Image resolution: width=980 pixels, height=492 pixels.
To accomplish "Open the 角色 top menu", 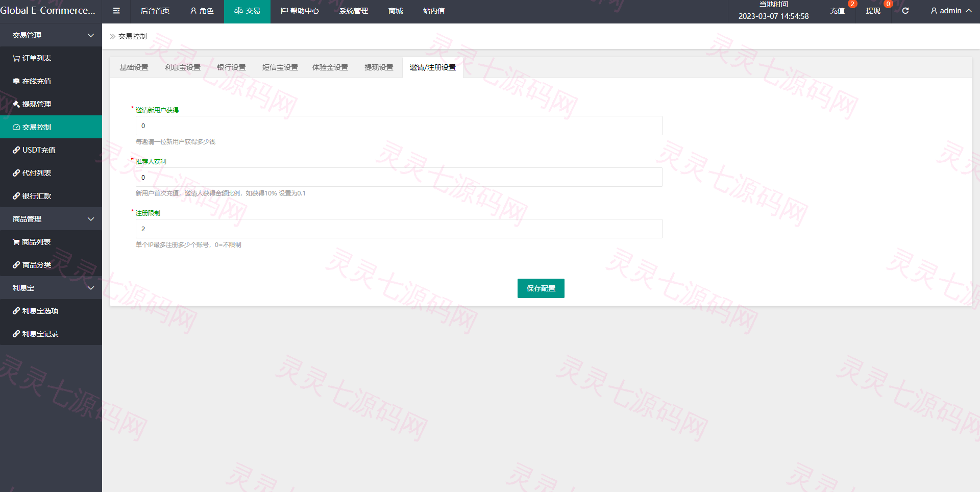I will (202, 11).
